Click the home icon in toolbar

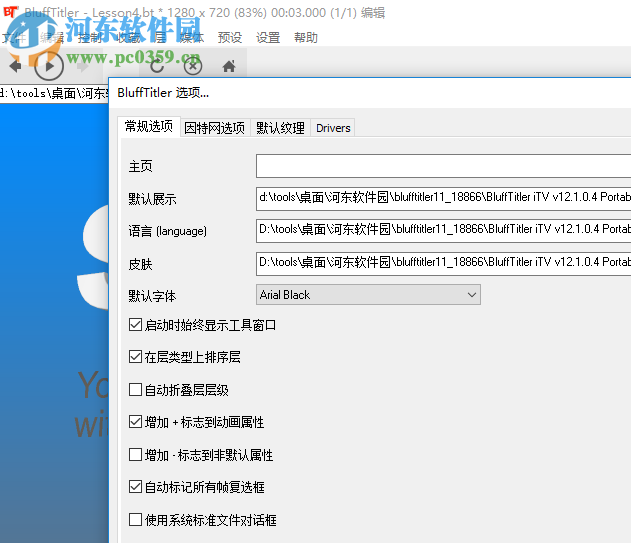click(229, 66)
